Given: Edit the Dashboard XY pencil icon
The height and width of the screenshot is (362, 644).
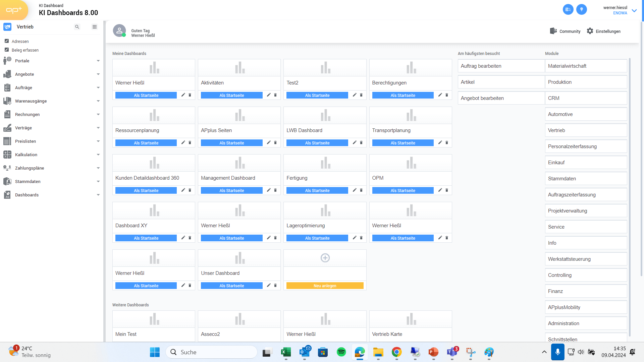Looking at the screenshot, I should point(183,238).
